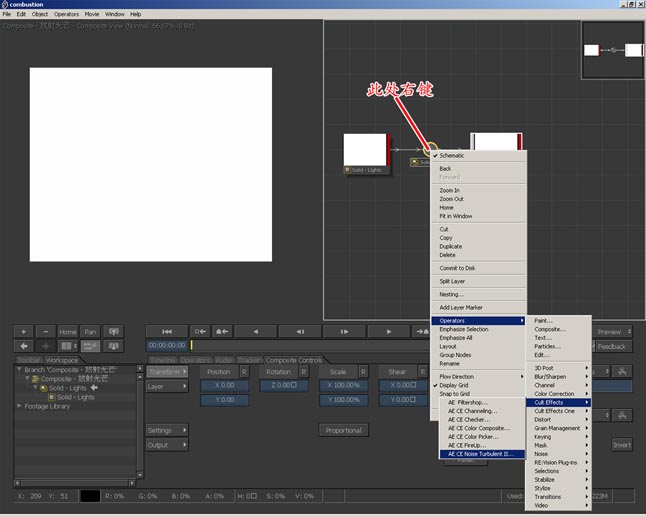The image size is (646, 517).
Task: Click the back arrow navigation button
Action: pyautogui.click(x=23, y=346)
